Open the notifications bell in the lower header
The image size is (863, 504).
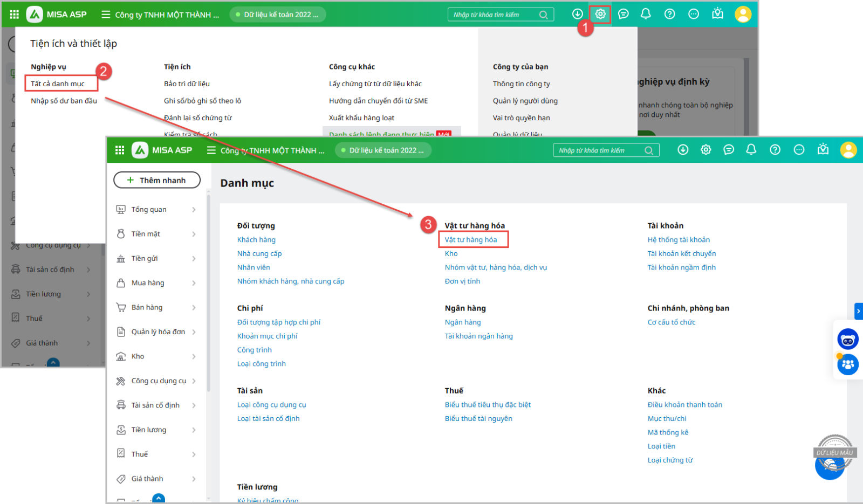(x=751, y=150)
